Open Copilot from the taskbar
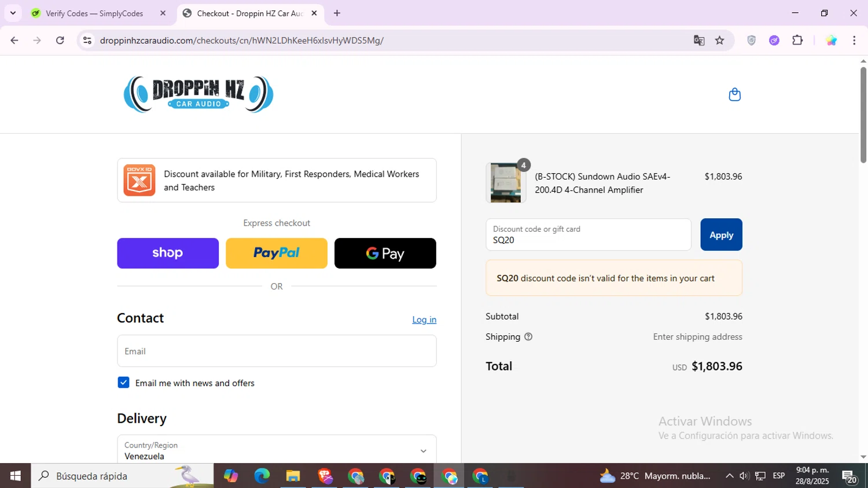 [x=231, y=476]
